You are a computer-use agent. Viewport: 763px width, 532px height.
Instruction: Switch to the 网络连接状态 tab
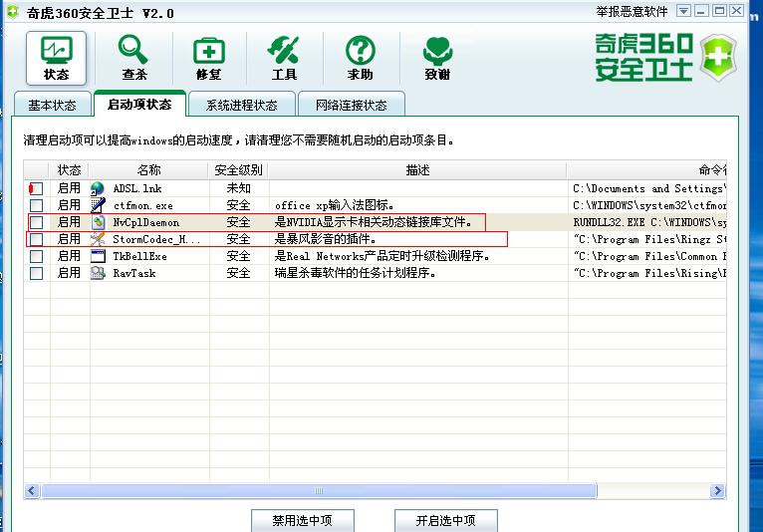[x=351, y=105]
